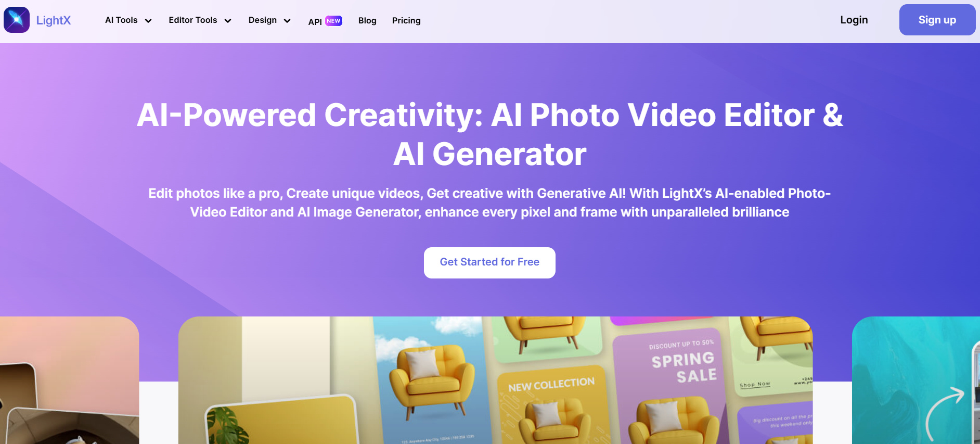Expand the Editor Tools dropdown chevron
The height and width of the screenshot is (444, 980).
pyautogui.click(x=228, y=21)
